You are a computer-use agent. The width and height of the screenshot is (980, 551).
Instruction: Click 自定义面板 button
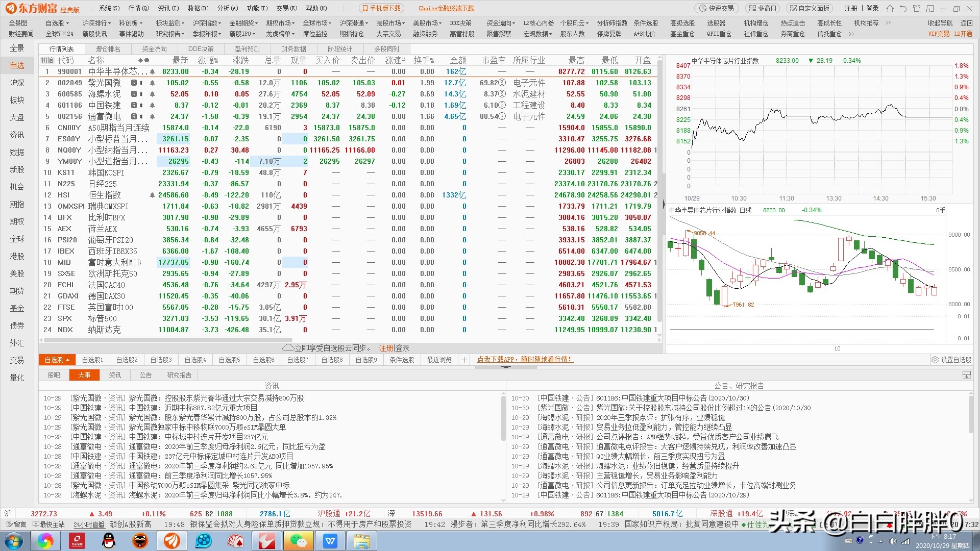click(x=810, y=8)
